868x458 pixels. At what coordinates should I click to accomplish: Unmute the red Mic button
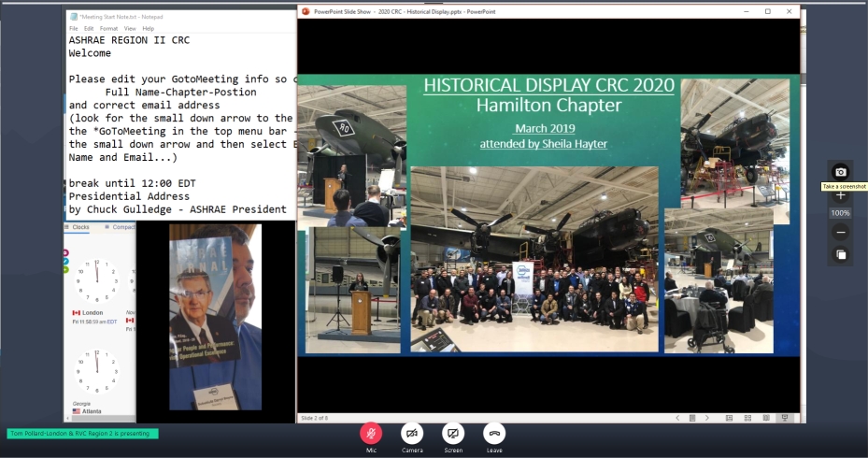tap(371, 434)
